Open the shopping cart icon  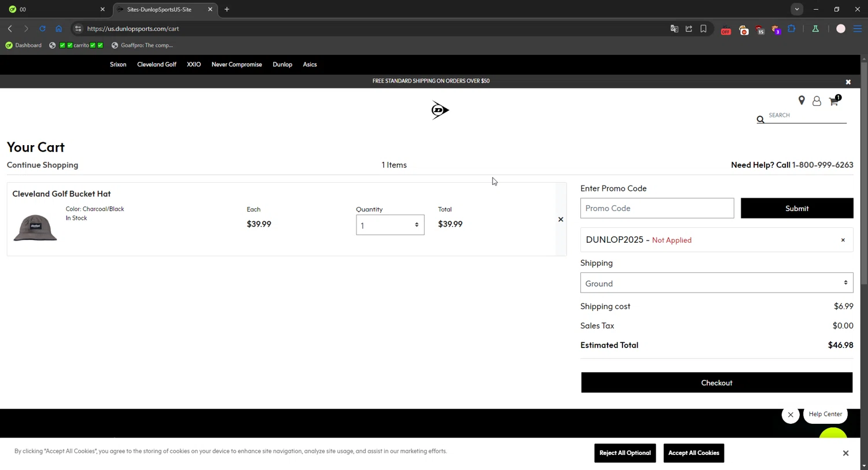coord(834,101)
